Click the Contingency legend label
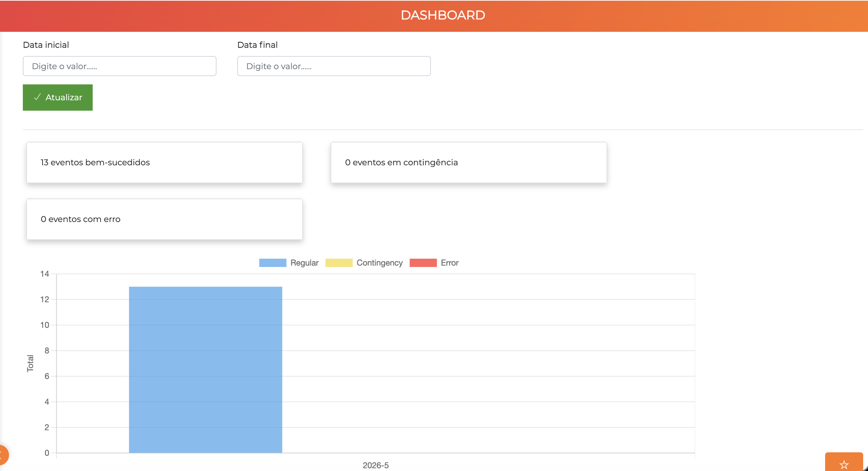868x471 pixels. 380,263
